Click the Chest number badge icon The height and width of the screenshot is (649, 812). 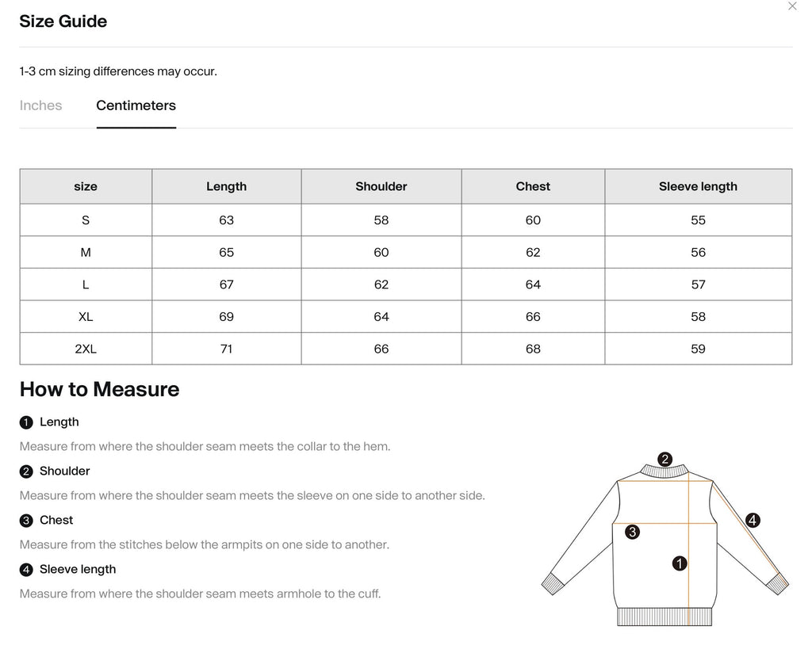pos(25,520)
